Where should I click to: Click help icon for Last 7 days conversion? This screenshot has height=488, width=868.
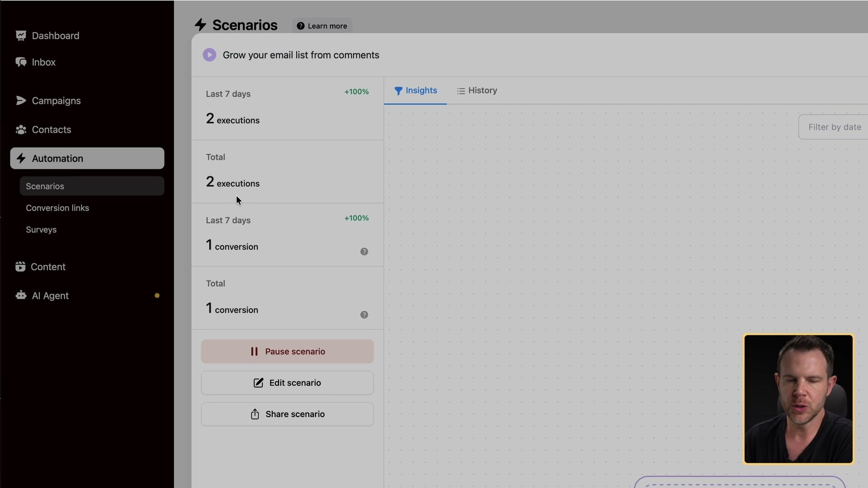click(x=364, y=252)
